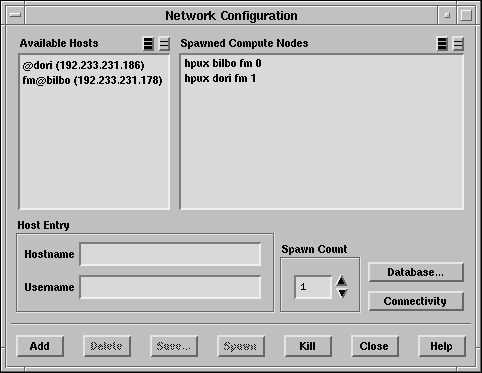Select all Available Hosts with filled list icon
This screenshot has height=373, width=482.
148,44
